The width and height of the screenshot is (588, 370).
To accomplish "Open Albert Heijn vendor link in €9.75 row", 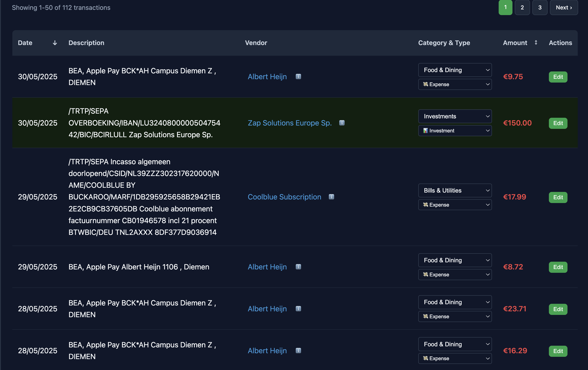I will [267, 76].
